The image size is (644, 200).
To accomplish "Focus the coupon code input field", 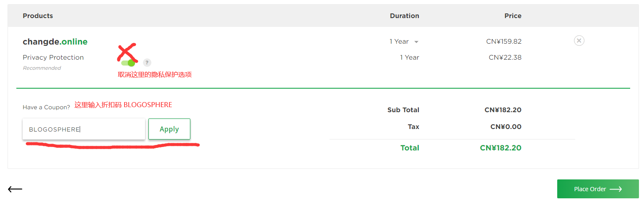I will pyautogui.click(x=84, y=129).
